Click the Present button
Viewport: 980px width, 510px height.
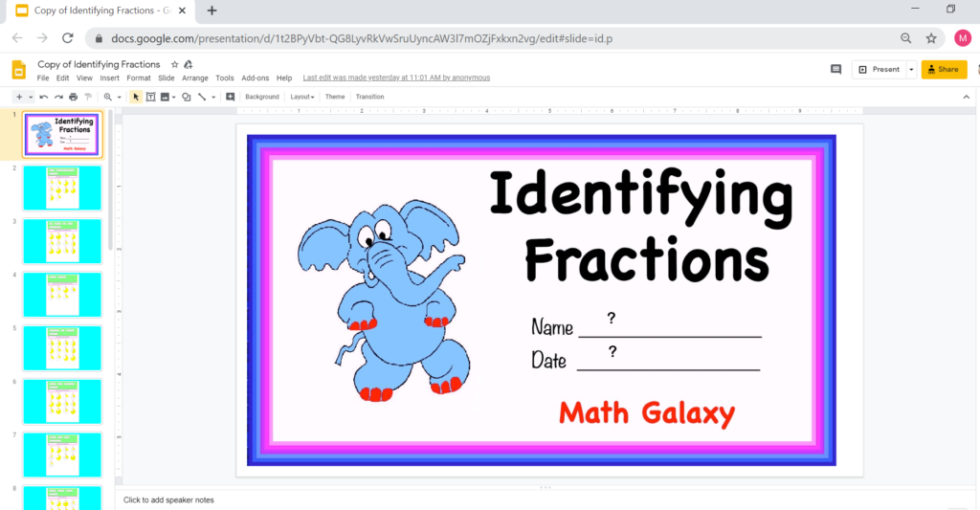pos(879,70)
